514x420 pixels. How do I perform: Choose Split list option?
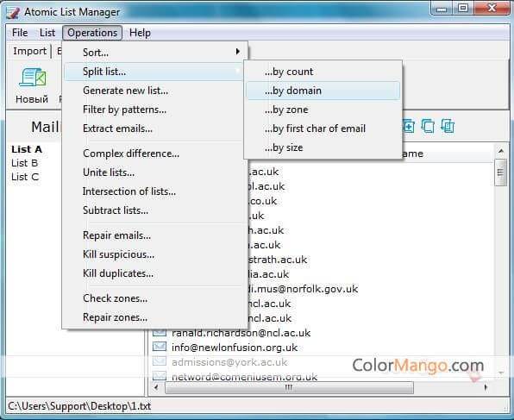coord(154,72)
